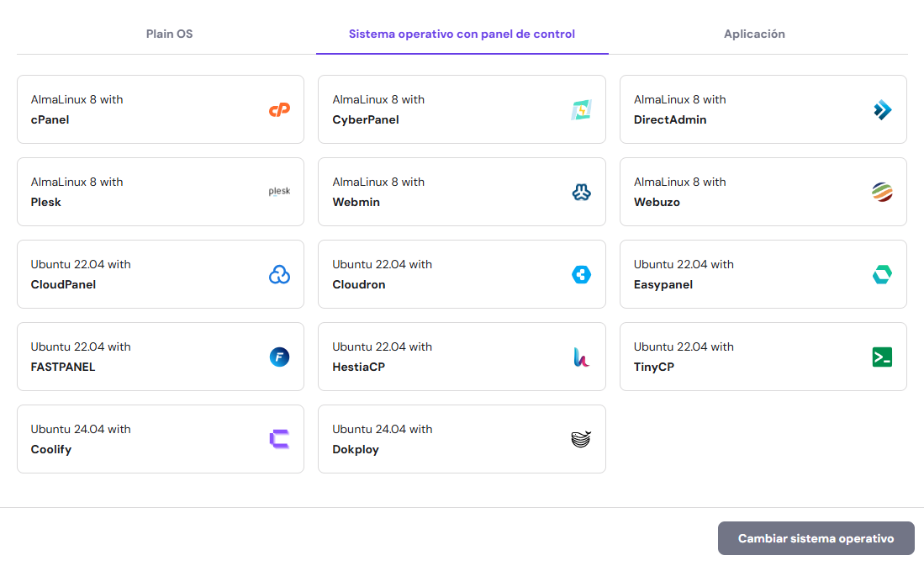Image resolution: width=924 pixels, height=566 pixels.
Task: Choose the 'HestiaCP' text label
Action: click(359, 368)
